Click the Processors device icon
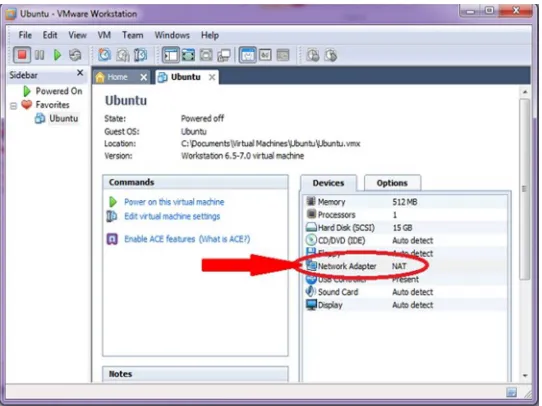This screenshot has height=406, width=542. click(x=311, y=214)
